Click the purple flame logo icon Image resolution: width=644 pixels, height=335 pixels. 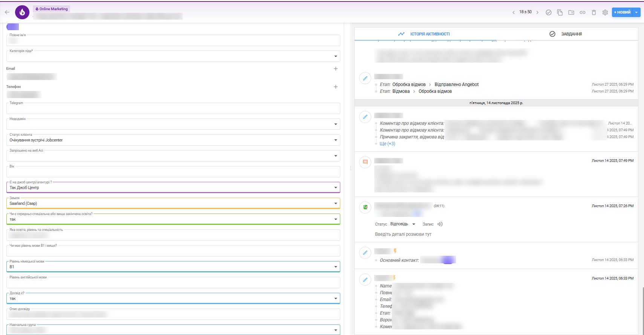click(x=22, y=12)
